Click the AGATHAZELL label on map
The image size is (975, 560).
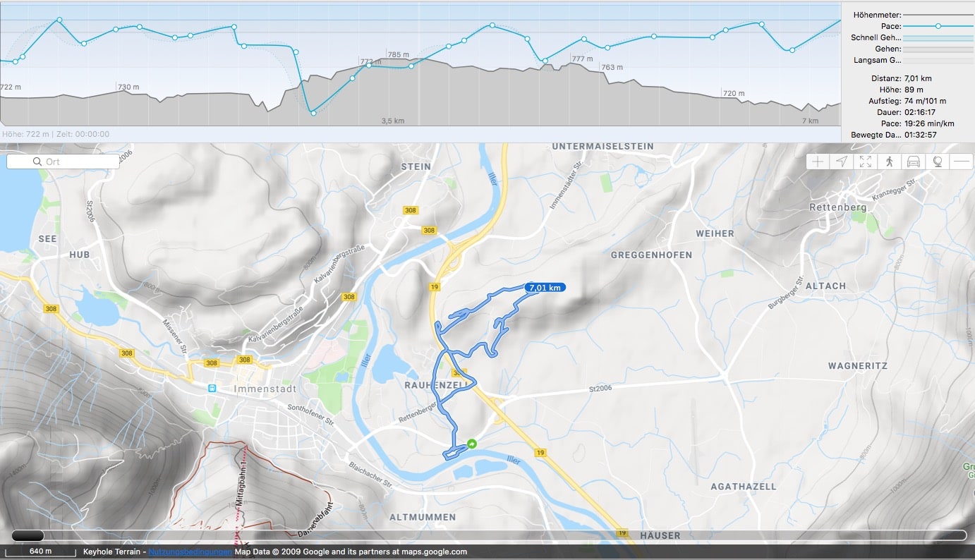point(744,487)
